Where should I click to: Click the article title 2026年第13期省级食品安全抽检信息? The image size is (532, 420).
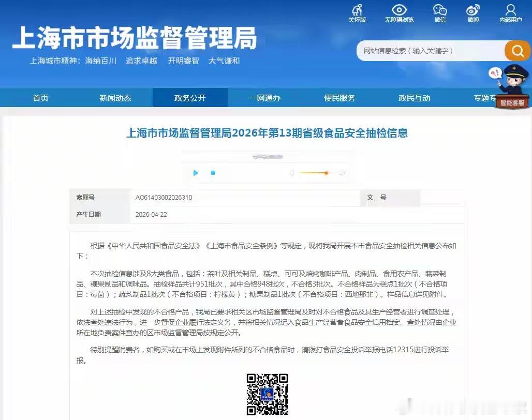pos(267,132)
